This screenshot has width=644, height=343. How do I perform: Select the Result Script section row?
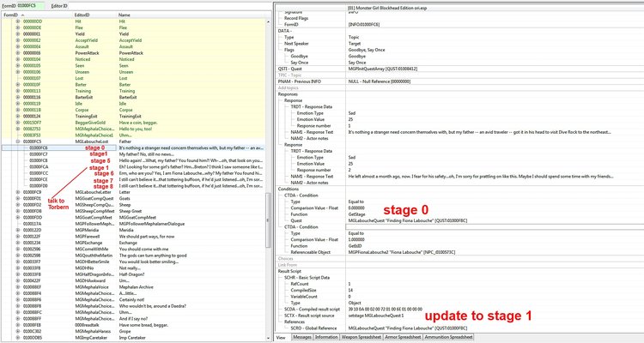[459, 271]
